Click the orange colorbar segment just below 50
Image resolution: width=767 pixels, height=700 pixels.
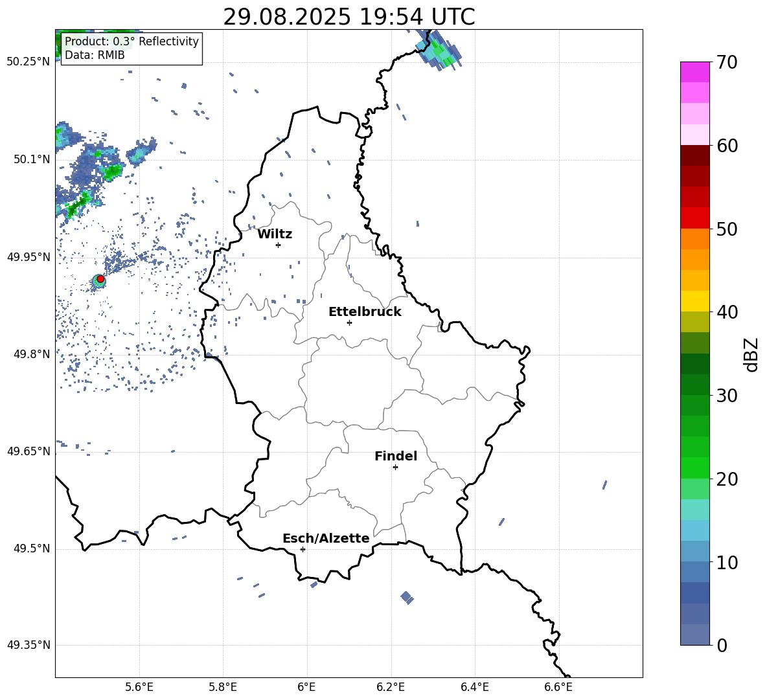(x=694, y=239)
